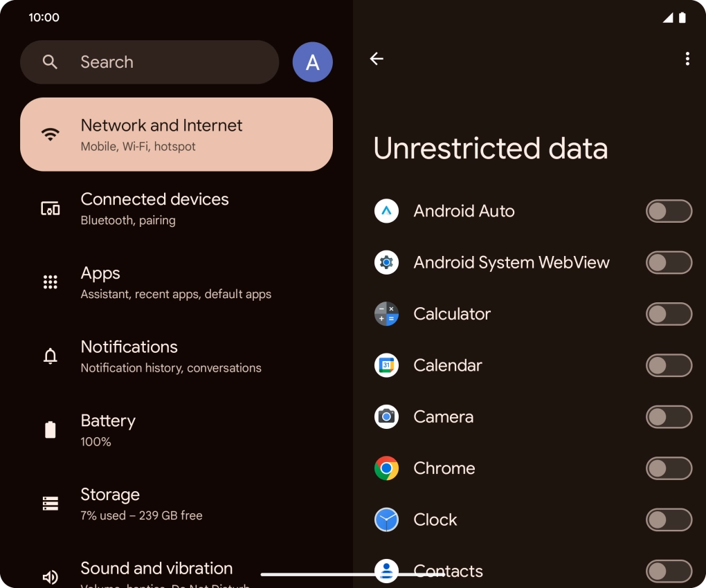This screenshot has width=706, height=588.
Task: Open Storage settings
Action: click(176, 503)
